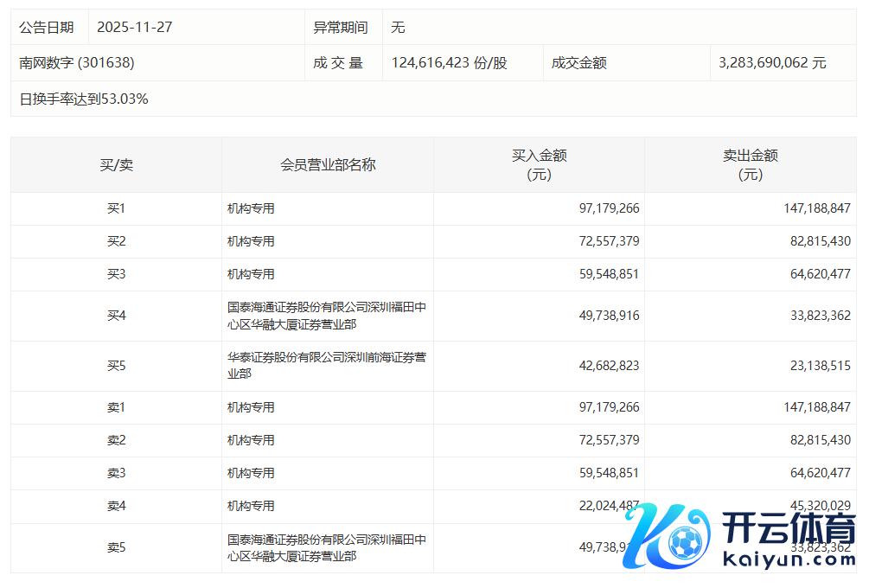Open the 国泰海通证券 branch in the 买4 row

[x=326, y=316]
